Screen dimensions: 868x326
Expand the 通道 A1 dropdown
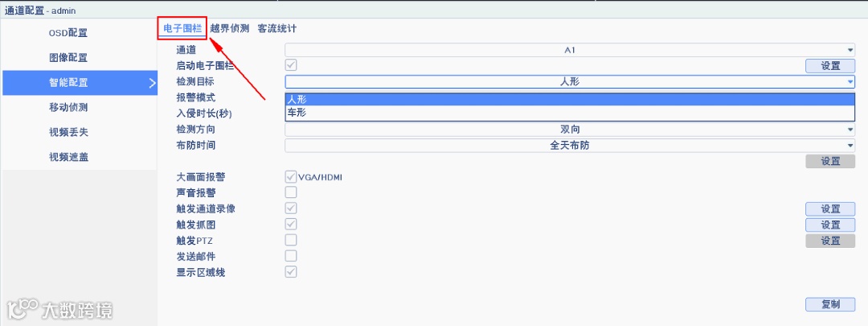[x=570, y=50]
